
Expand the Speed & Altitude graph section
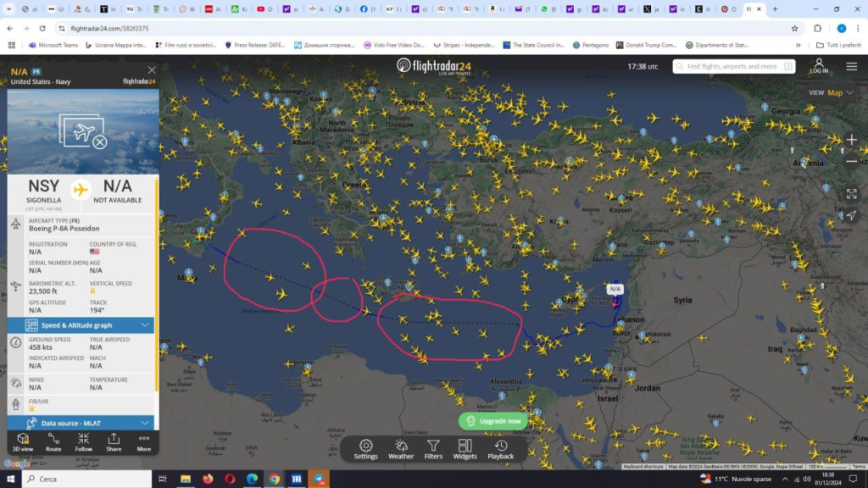click(x=81, y=325)
